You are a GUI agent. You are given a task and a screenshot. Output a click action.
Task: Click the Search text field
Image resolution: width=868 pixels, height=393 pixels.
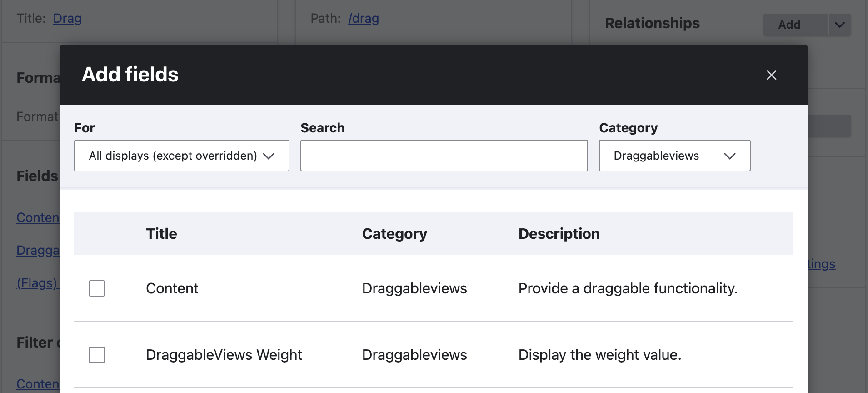click(x=444, y=156)
